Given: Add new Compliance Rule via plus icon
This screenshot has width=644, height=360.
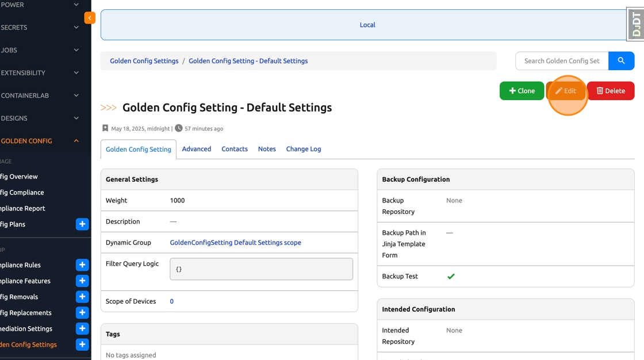Looking at the screenshot, I should point(82,265).
